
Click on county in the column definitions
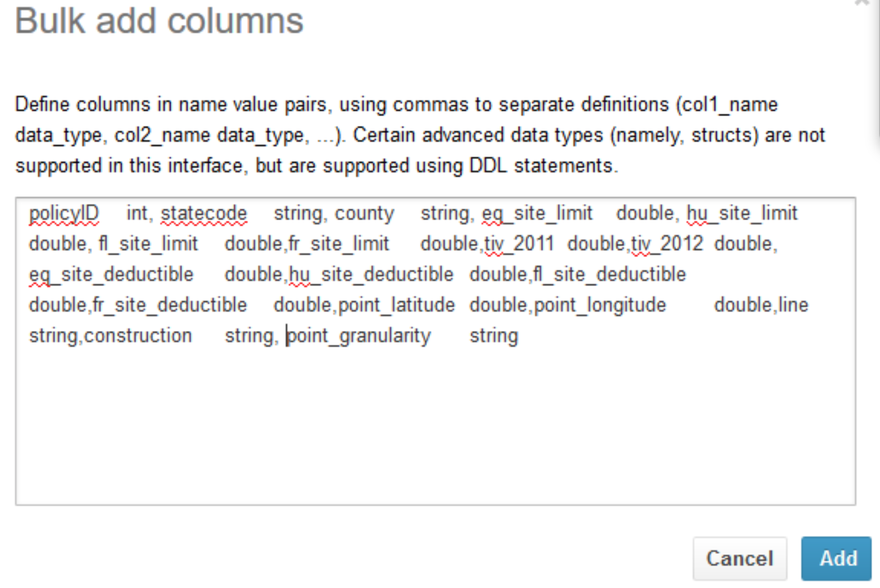pyautogui.click(x=365, y=214)
